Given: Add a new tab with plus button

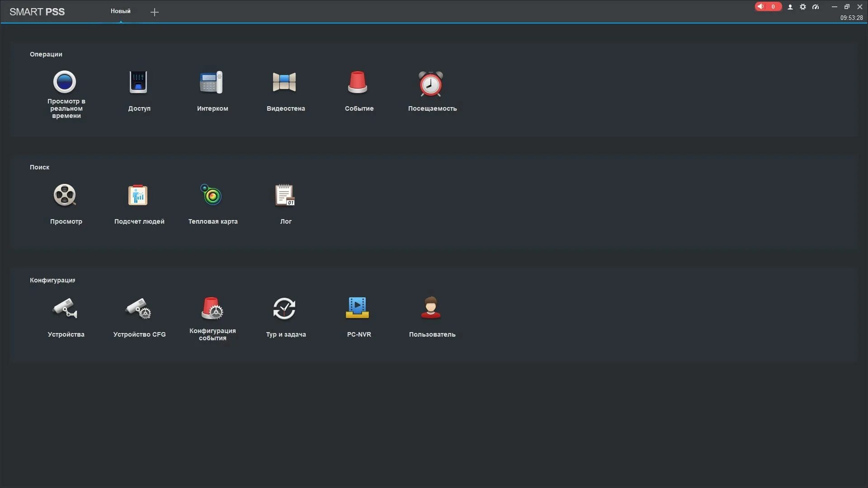Looking at the screenshot, I should 155,12.
